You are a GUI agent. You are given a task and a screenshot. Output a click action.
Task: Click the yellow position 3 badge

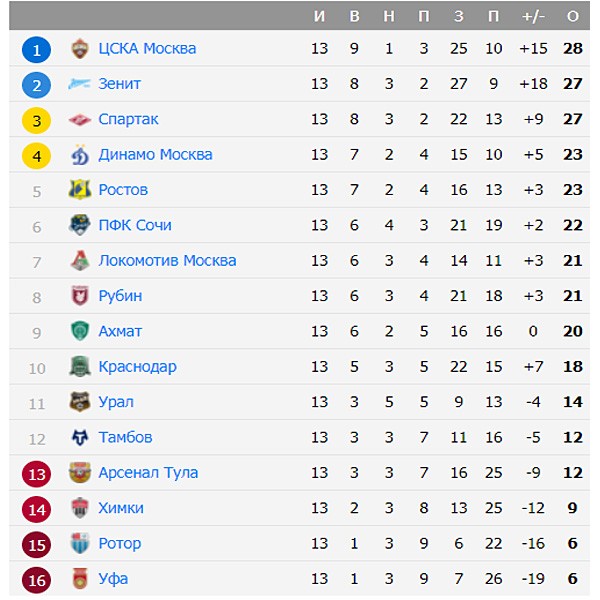pyautogui.click(x=36, y=121)
